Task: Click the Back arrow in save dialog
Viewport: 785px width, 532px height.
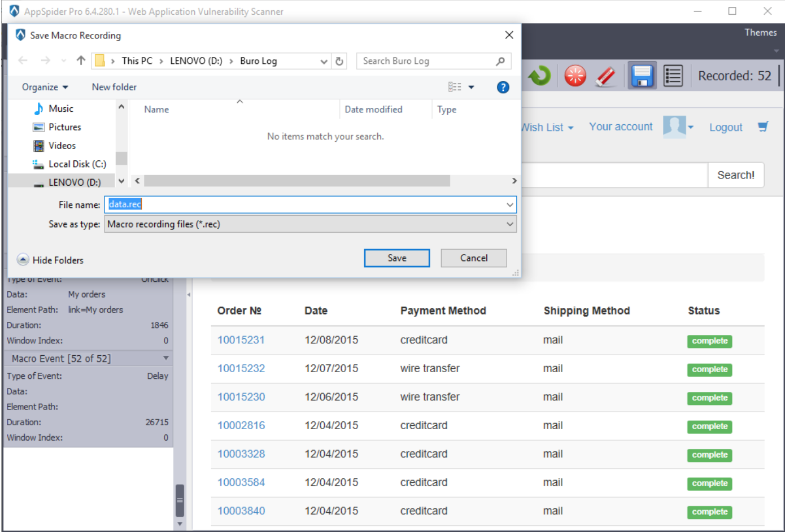Action: [x=23, y=60]
